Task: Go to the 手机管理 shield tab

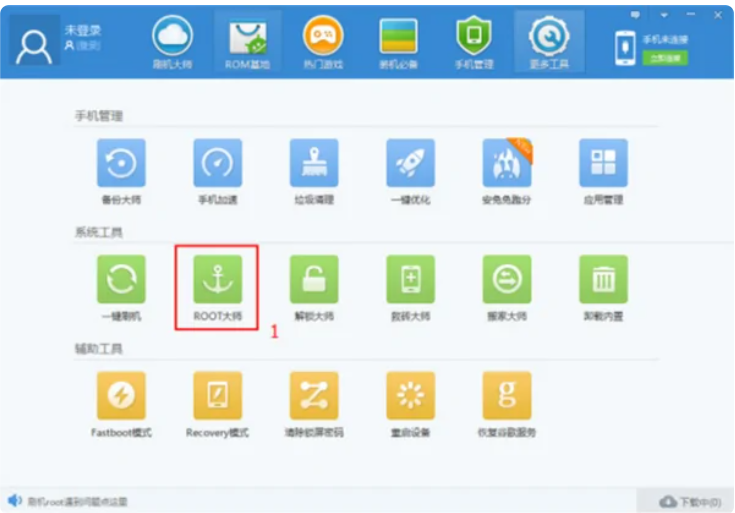Action: tap(474, 42)
